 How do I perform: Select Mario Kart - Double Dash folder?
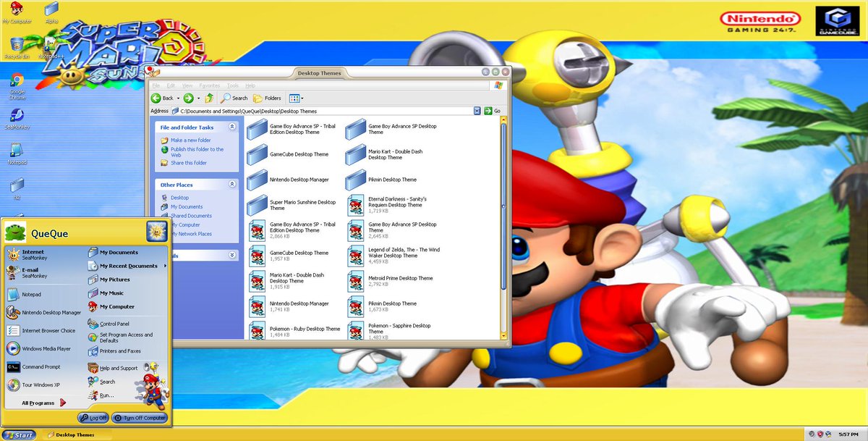(x=386, y=154)
